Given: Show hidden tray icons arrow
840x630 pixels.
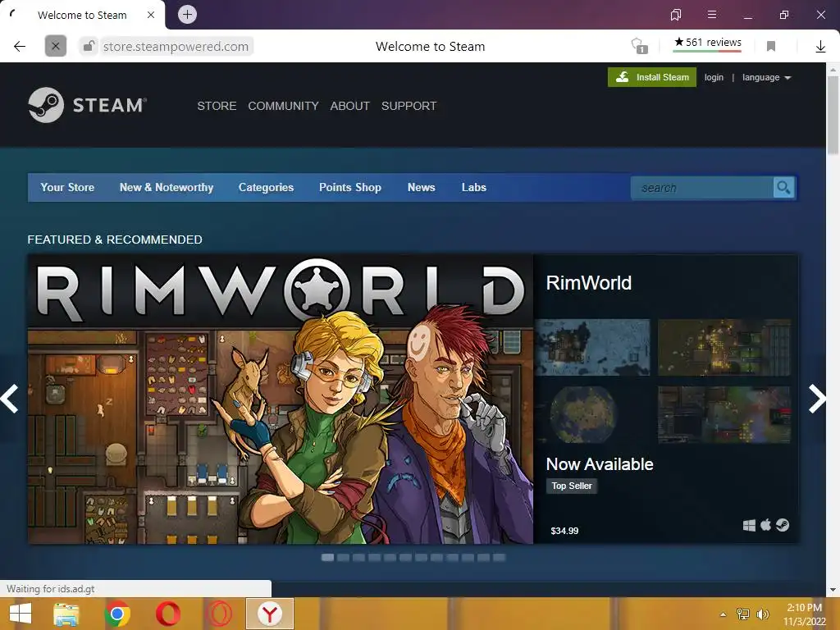Looking at the screenshot, I should 723,614.
